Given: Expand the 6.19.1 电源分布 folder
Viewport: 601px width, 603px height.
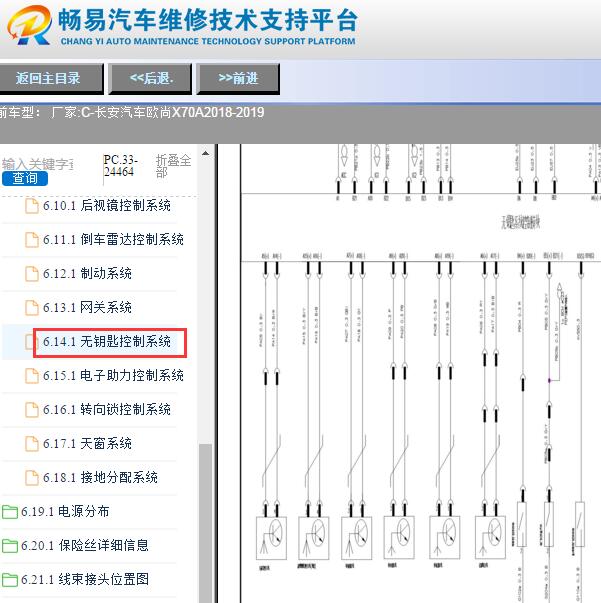Looking at the screenshot, I should point(65,511).
